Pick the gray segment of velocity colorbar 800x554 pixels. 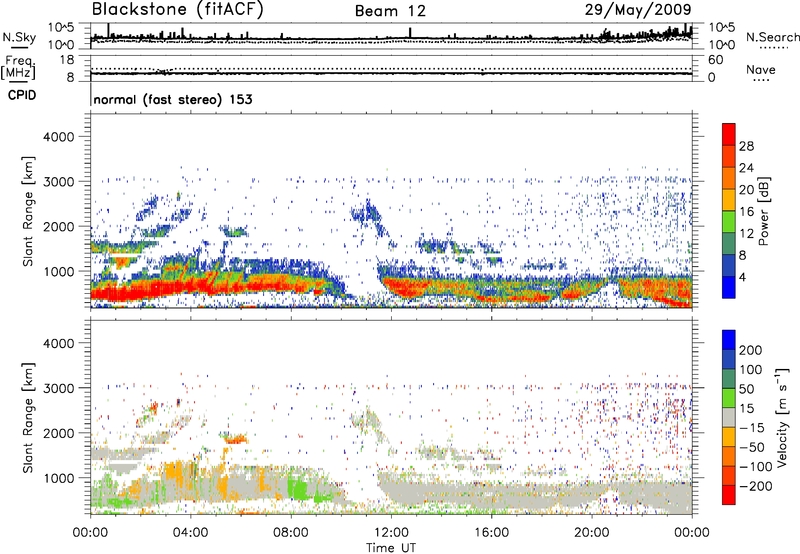click(729, 418)
